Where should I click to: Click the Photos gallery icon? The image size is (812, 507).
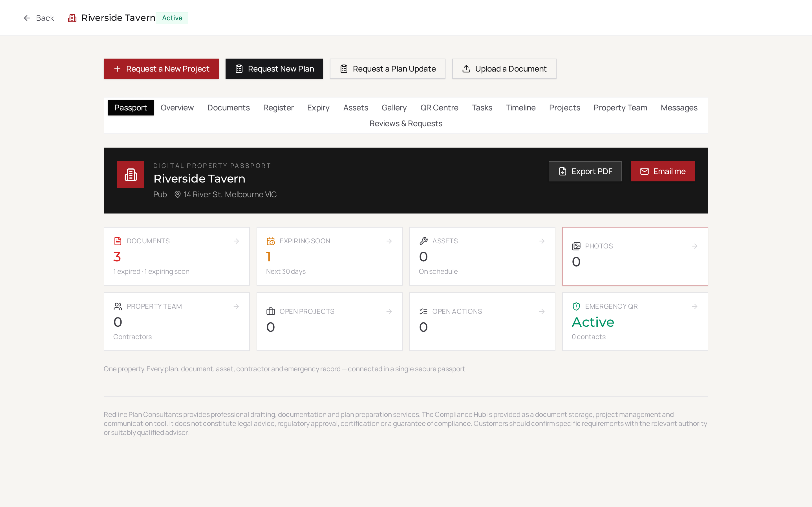point(576,246)
